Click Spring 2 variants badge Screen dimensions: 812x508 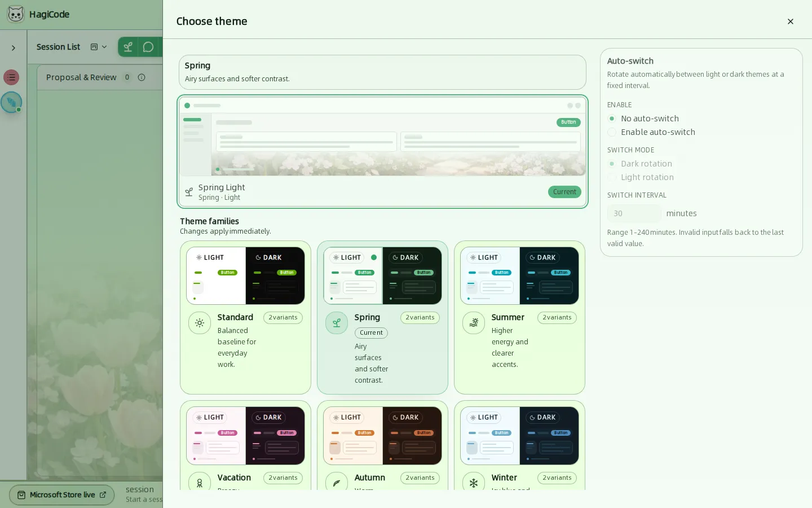pos(420,318)
